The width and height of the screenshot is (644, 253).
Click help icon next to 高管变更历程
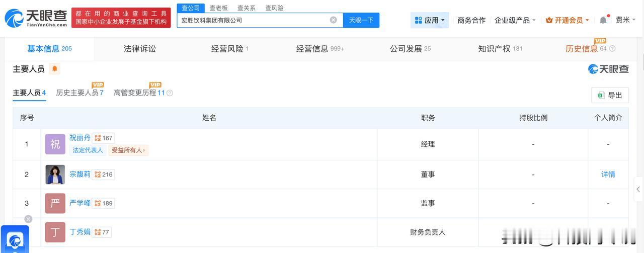(x=170, y=93)
